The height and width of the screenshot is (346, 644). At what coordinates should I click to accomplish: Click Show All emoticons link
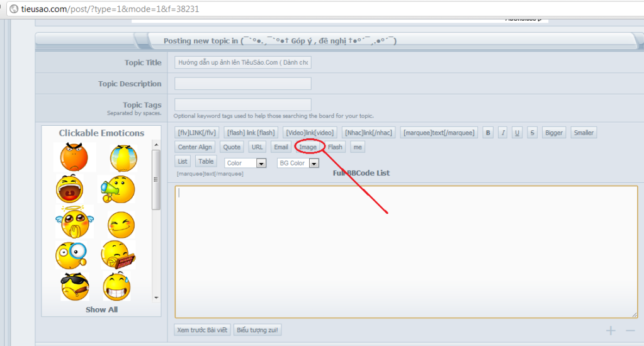click(101, 310)
